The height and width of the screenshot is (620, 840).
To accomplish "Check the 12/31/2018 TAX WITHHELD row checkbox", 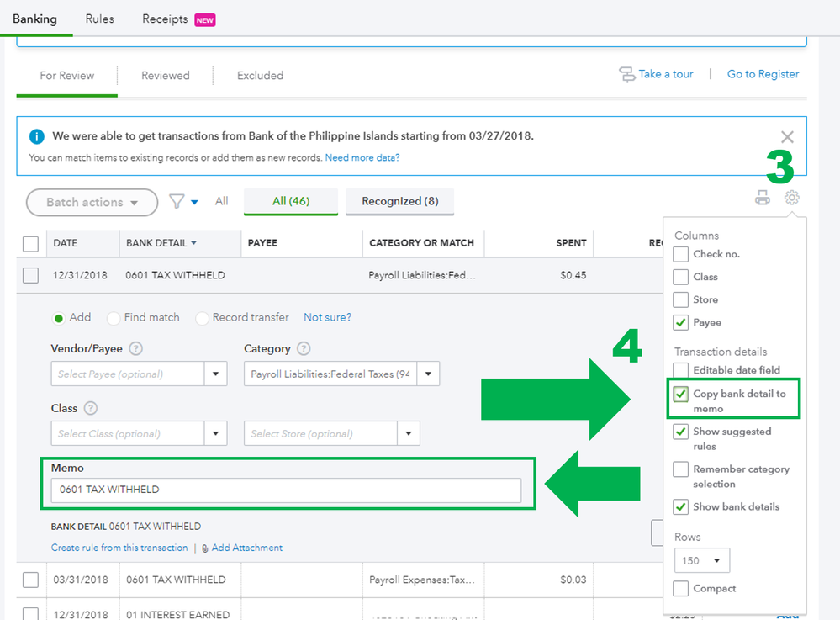I will click(30, 275).
